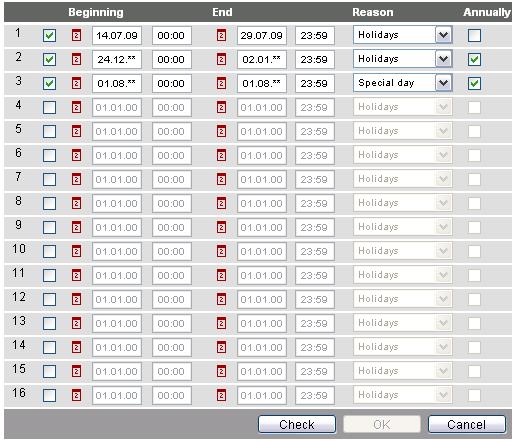This screenshot has height=442, width=514.
Task: Open the Special day dropdown in row 3
Action: [403, 83]
